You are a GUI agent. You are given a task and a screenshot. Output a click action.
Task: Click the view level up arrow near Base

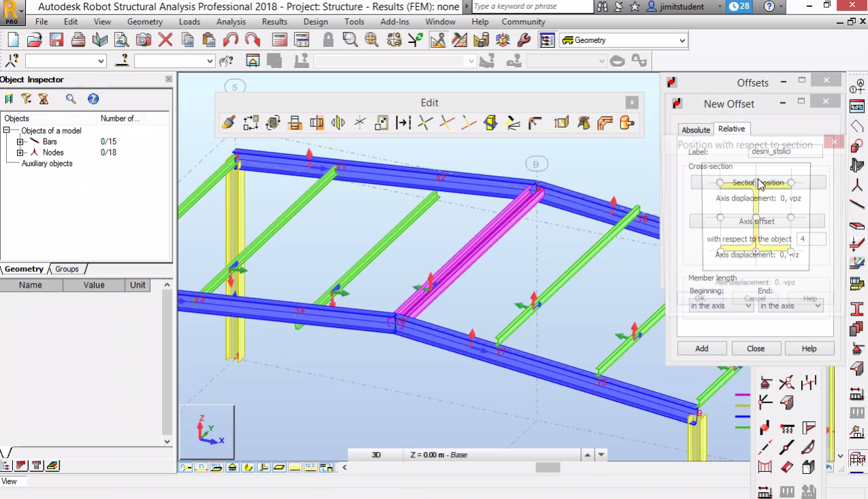click(587, 455)
